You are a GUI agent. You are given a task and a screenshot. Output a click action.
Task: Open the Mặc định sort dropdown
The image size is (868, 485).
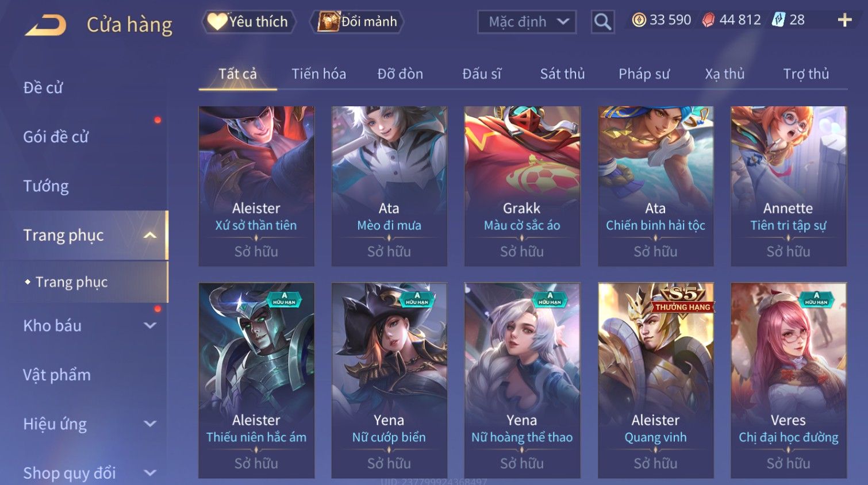coord(527,22)
